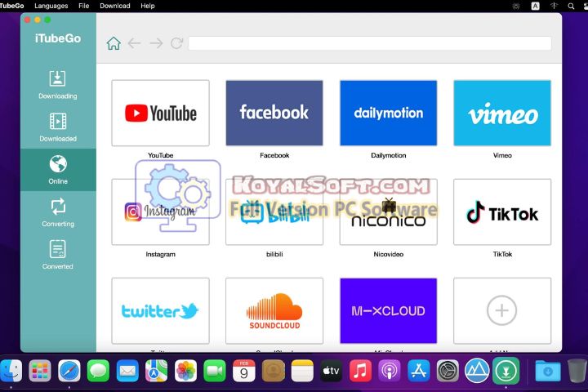The image size is (588, 392).
Task: Open the SoundCloud site tile
Action: pos(274,310)
